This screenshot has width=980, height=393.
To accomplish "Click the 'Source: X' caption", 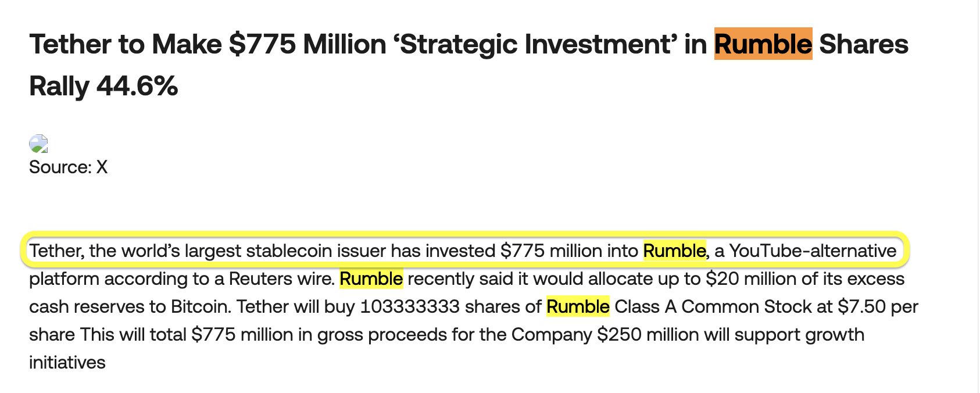I will pos(68,167).
